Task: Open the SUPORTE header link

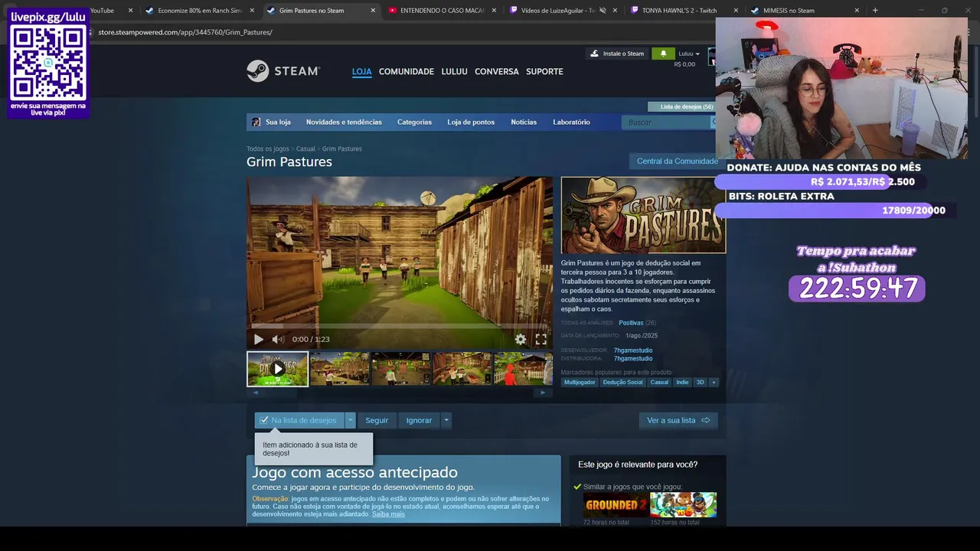Action: tap(544, 71)
